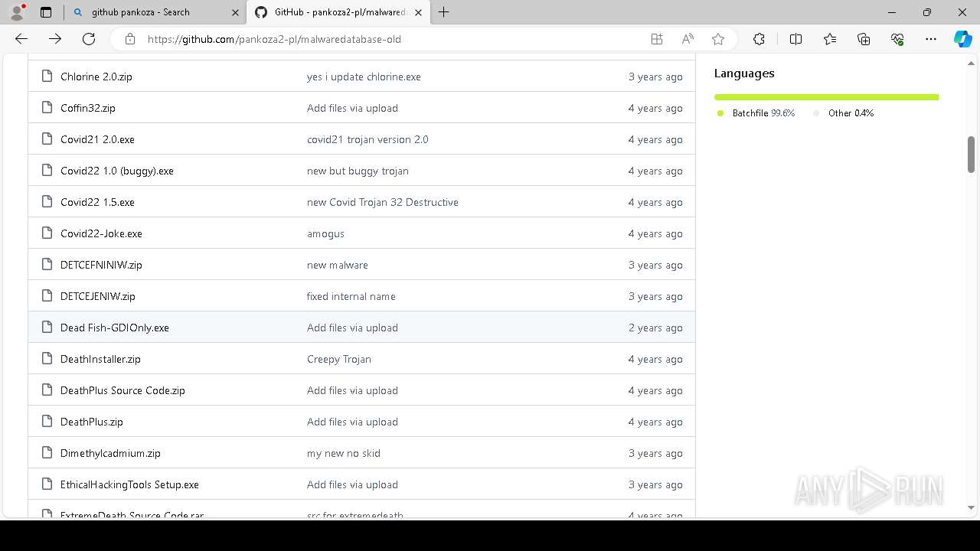Open DeathInstaller.zip file link
980x551 pixels.
coord(100,359)
